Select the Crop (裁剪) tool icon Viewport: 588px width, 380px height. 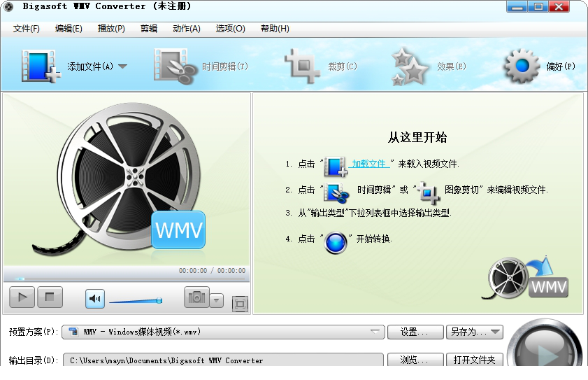302,66
